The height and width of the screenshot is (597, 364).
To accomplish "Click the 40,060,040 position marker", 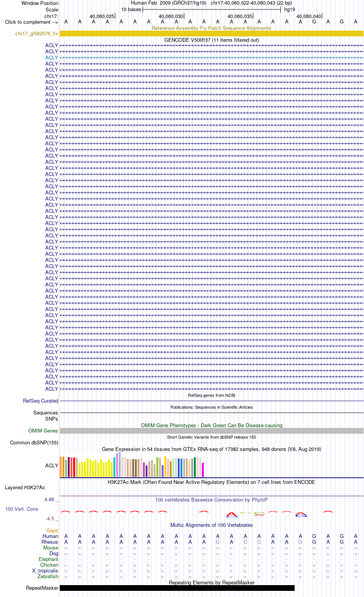I will pyautogui.click(x=309, y=16).
